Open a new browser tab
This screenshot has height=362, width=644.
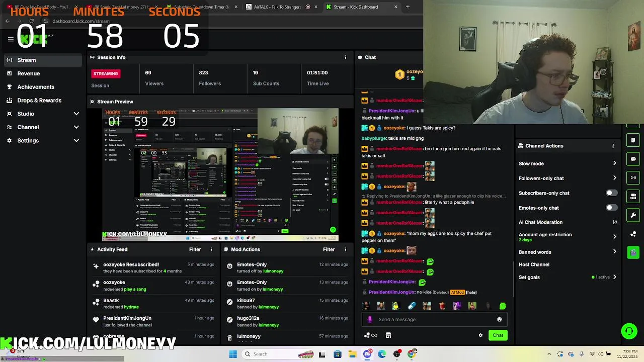408,7
